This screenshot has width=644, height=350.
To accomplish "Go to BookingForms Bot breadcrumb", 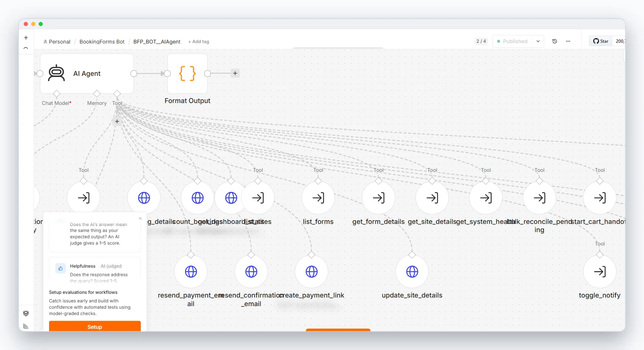I will click(102, 42).
